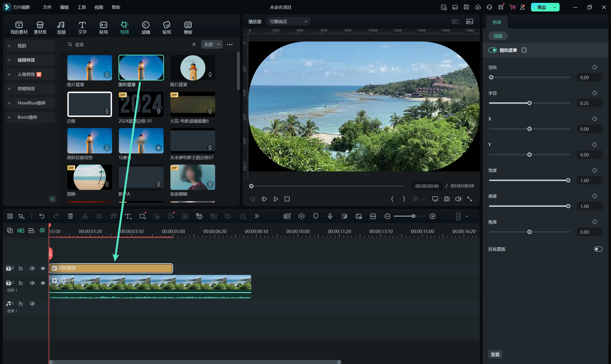Screen dimensions: 611x364
Task: Open the 全部 filter dropdown
Action: (x=211, y=44)
